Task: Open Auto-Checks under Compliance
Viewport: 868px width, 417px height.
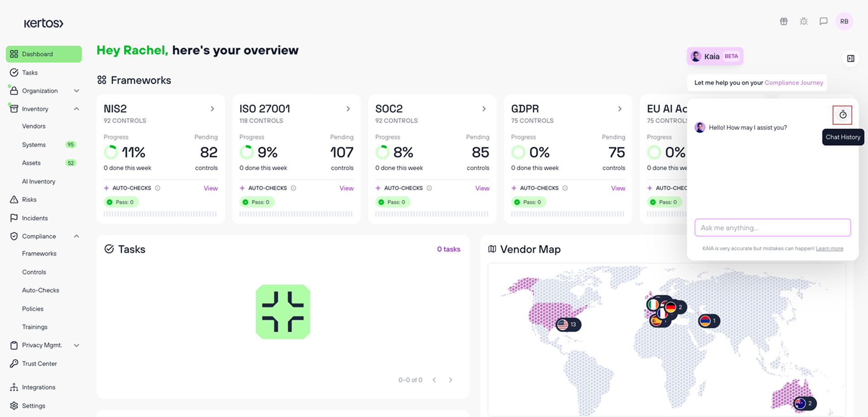Action: click(x=41, y=290)
